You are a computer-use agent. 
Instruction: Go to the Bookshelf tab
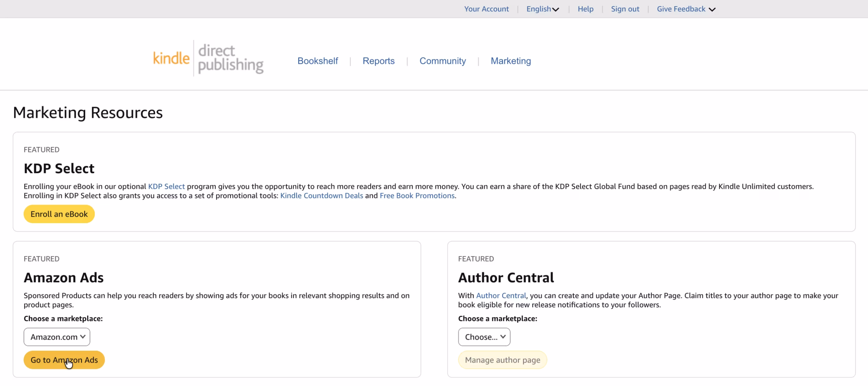coord(318,61)
